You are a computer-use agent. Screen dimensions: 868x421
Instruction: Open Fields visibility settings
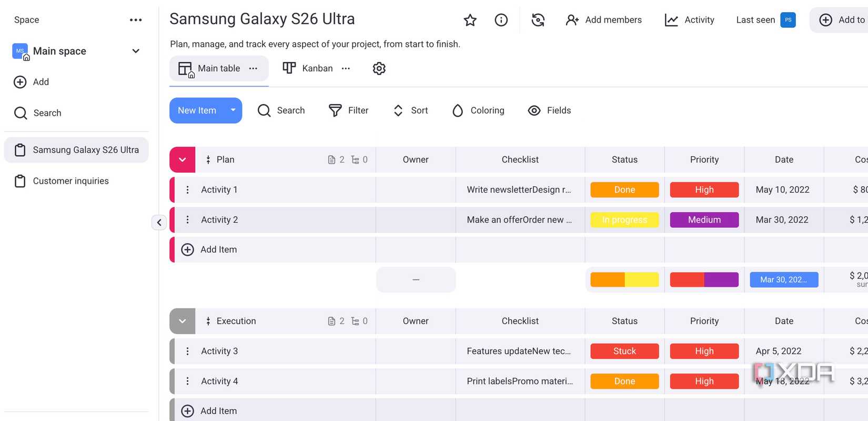[549, 111]
